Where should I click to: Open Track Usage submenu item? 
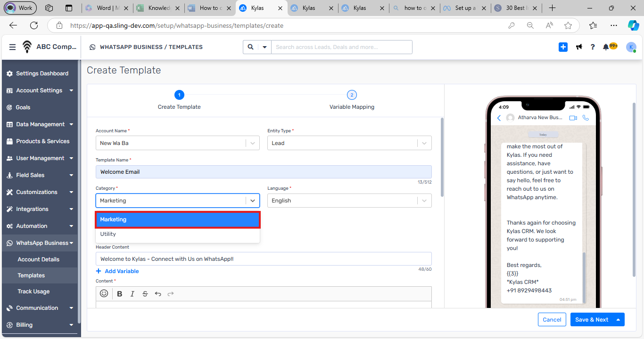point(41,291)
